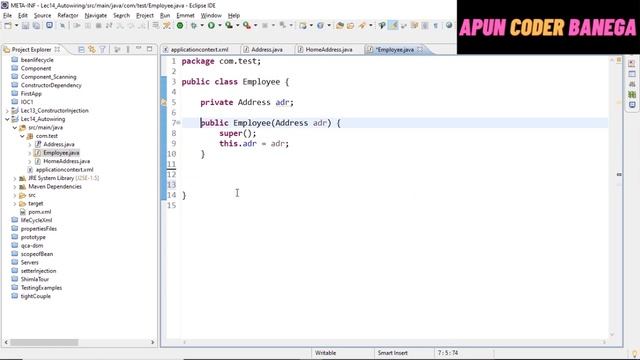Switch to the applicationcontext.xml editor tab
This screenshot has width=640, height=360.
[x=199, y=49]
